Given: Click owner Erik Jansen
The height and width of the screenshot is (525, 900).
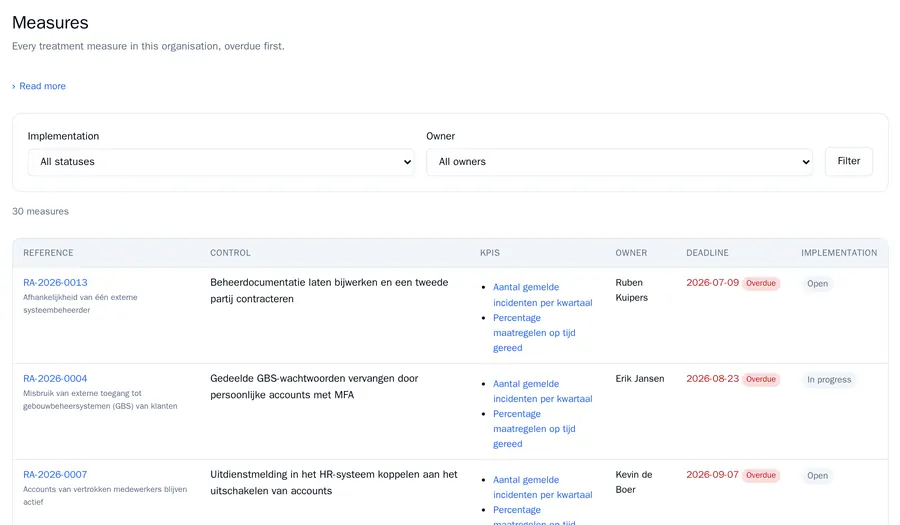Looking at the screenshot, I should (x=639, y=379).
